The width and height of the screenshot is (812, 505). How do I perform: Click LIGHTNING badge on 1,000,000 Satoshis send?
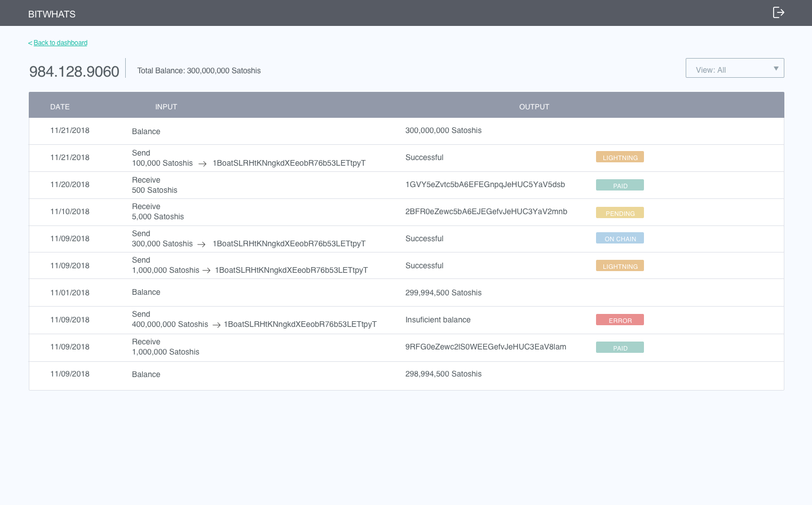[620, 266]
